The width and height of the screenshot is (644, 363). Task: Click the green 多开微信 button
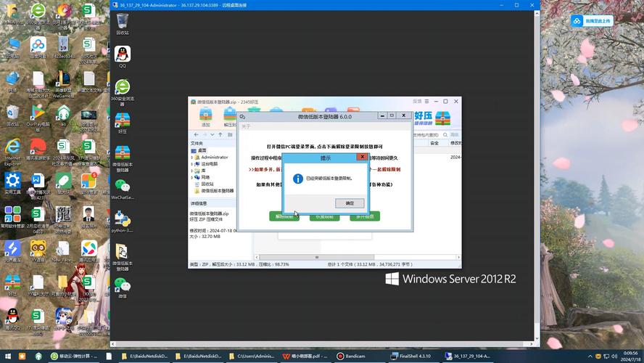coord(365,216)
